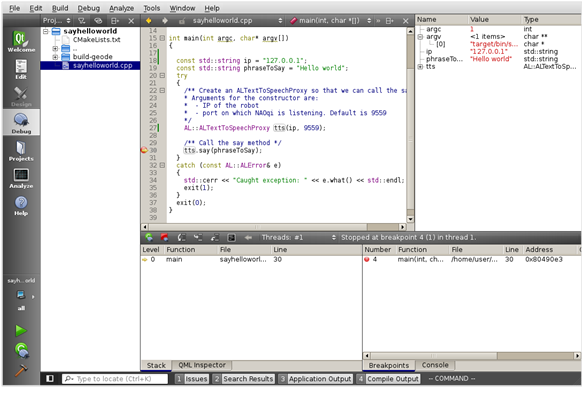This screenshot has width=582, height=395.
Task: Open Analyze mode in sidebar
Action: coord(21,178)
